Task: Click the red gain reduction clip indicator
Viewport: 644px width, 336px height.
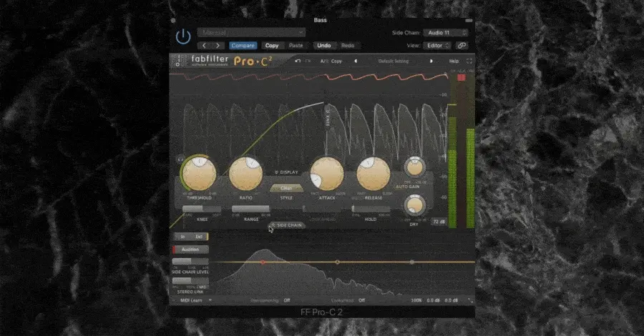Action: tap(462, 77)
